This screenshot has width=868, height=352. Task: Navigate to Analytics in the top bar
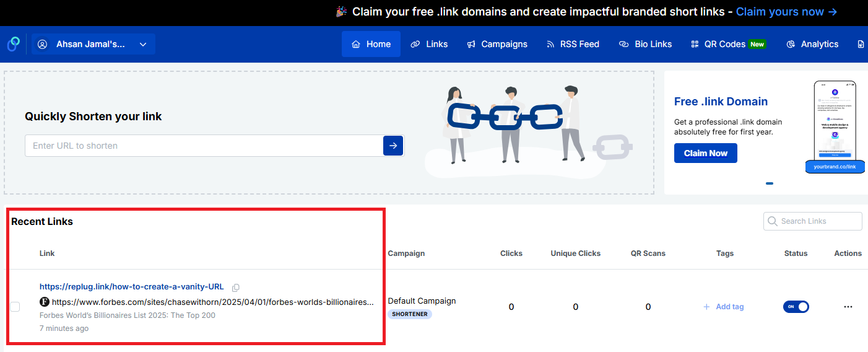point(812,44)
